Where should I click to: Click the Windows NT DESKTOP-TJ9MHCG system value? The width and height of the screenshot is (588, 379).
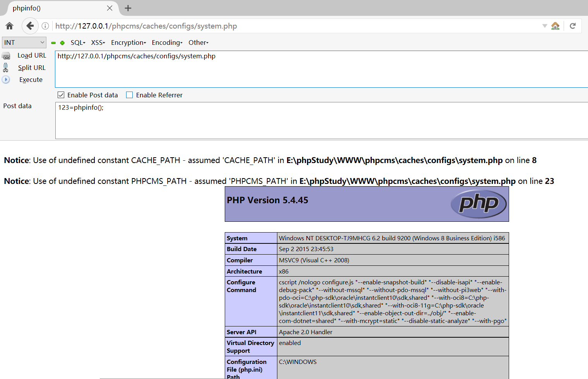pyautogui.click(x=392, y=238)
